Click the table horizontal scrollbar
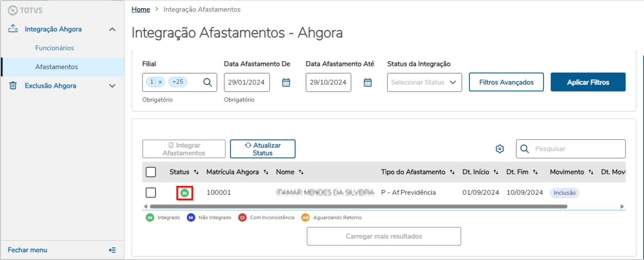The width and height of the screenshot is (644, 260). point(358,206)
